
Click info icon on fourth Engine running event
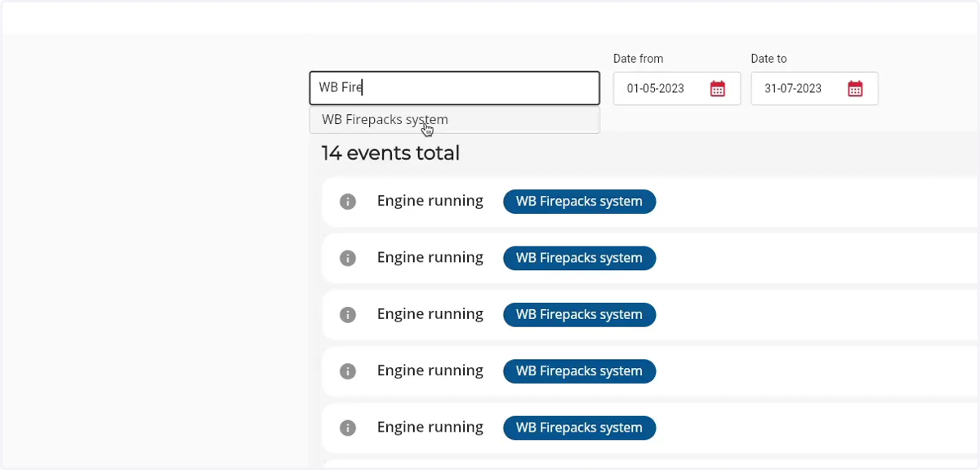tap(348, 371)
